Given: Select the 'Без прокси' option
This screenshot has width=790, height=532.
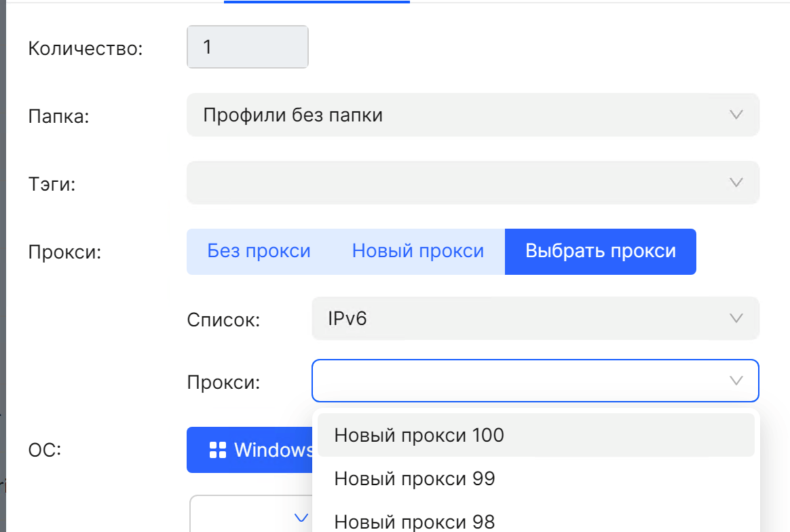Looking at the screenshot, I should (x=259, y=251).
